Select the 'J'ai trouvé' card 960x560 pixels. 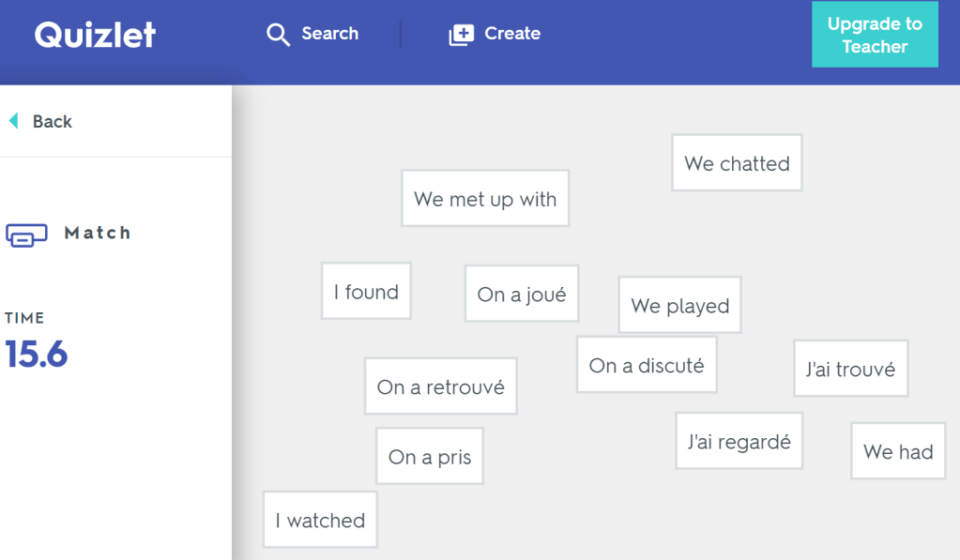click(x=850, y=369)
